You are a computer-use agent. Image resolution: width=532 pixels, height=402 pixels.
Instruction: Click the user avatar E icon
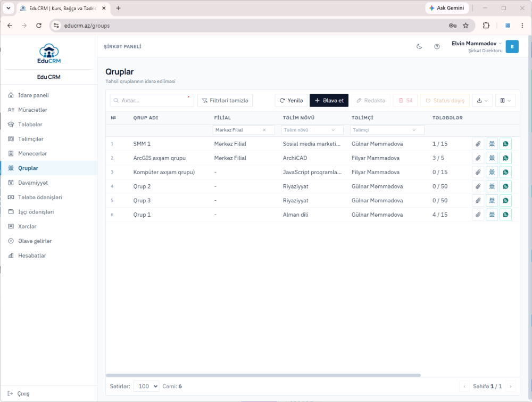(x=512, y=46)
